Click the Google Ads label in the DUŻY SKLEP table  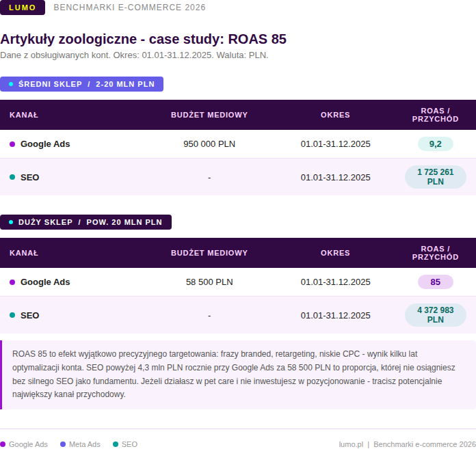(45, 282)
